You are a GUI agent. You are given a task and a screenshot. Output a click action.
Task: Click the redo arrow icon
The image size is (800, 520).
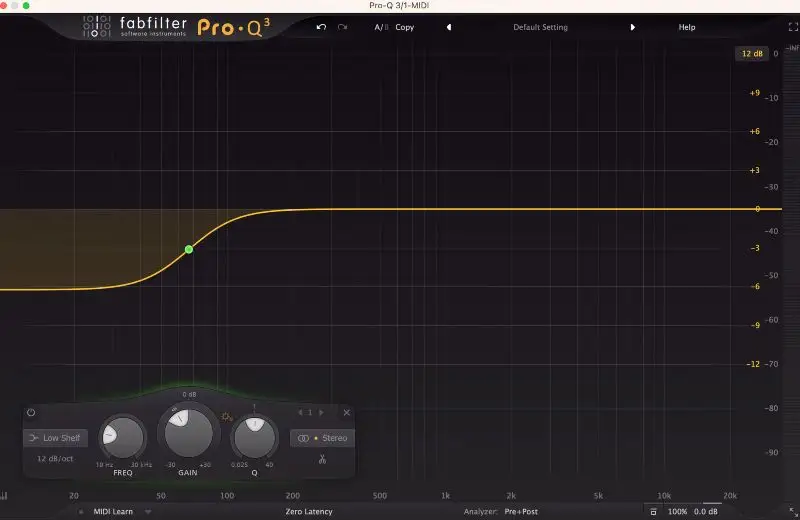pos(343,27)
